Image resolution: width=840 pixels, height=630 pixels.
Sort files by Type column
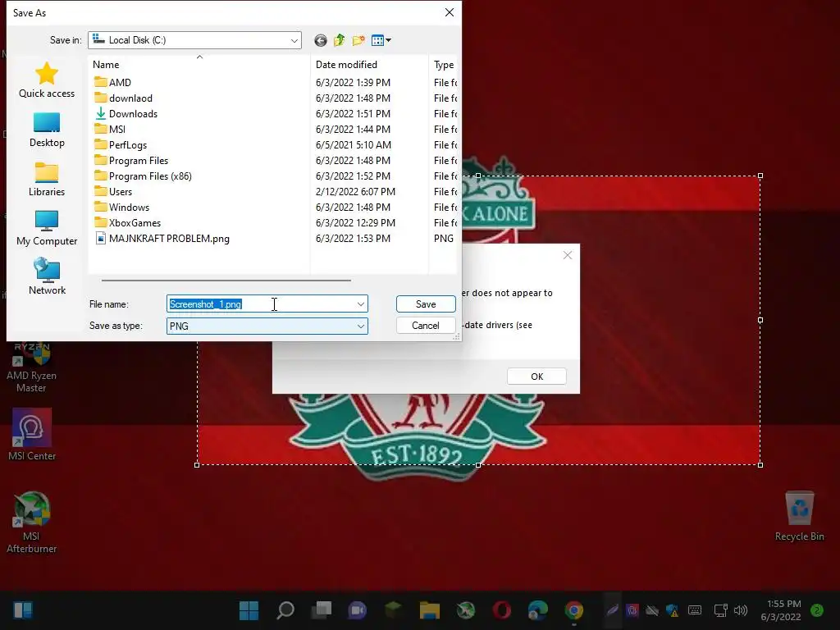point(443,64)
